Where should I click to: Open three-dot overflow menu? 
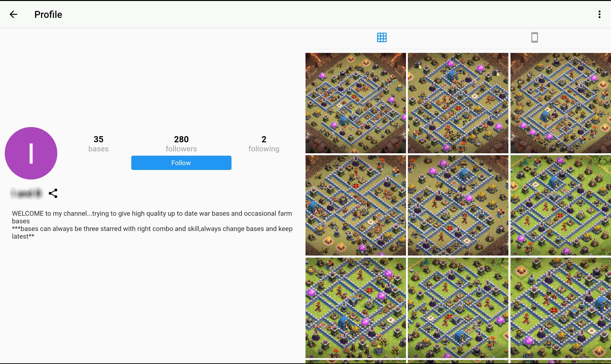coord(599,14)
